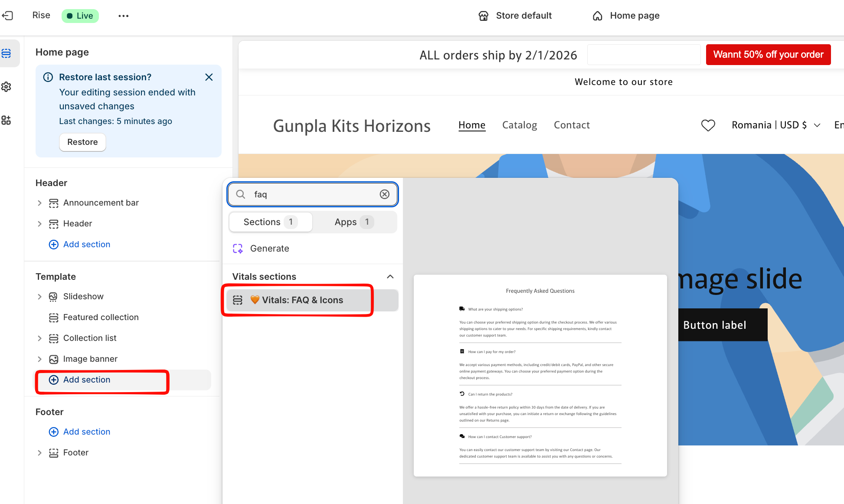Open the app embeds icon in sidebar
The image size is (844, 504).
tap(7, 120)
